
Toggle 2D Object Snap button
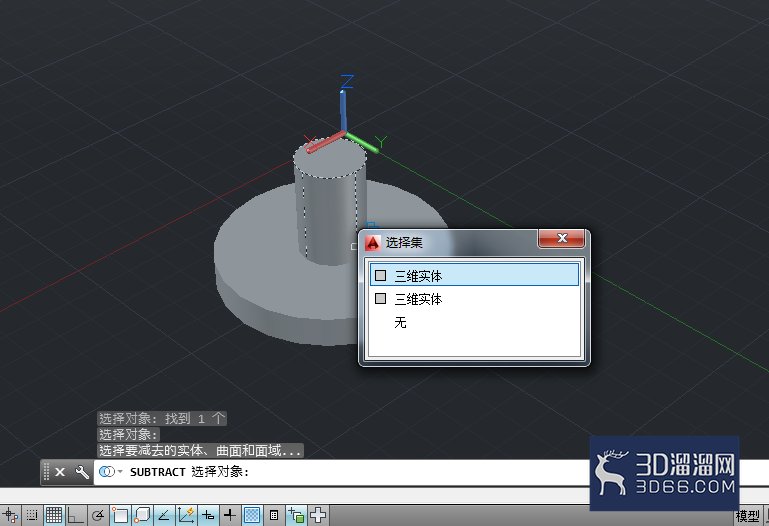120,515
